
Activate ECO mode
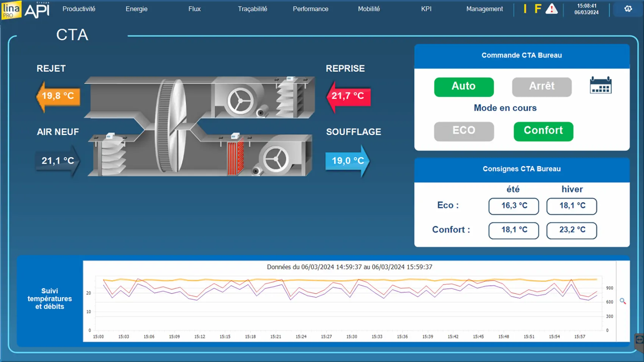[x=464, y=131]
